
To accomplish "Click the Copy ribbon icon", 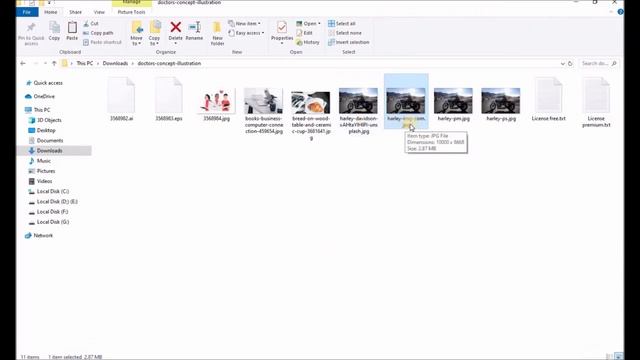I will coord(54,31).
